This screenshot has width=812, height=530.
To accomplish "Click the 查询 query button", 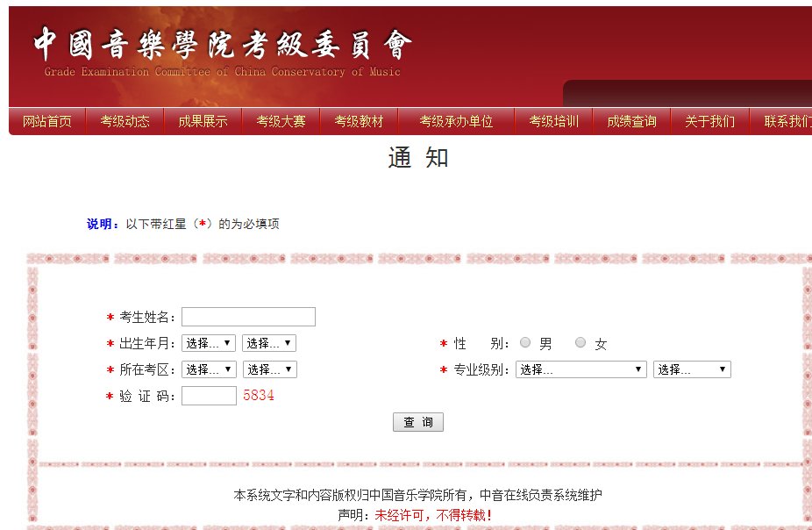I will [418, 421].
